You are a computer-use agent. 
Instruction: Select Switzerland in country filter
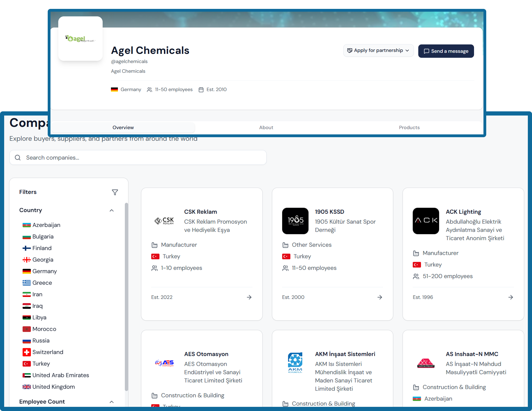43,352
